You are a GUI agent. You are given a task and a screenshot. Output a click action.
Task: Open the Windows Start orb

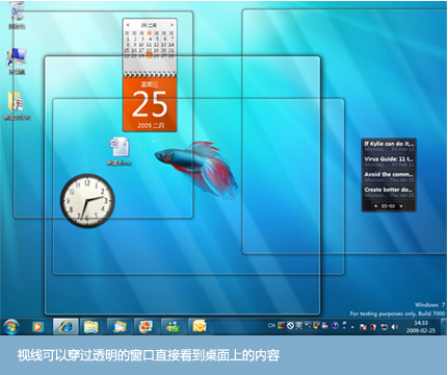(x=11, y=326)
